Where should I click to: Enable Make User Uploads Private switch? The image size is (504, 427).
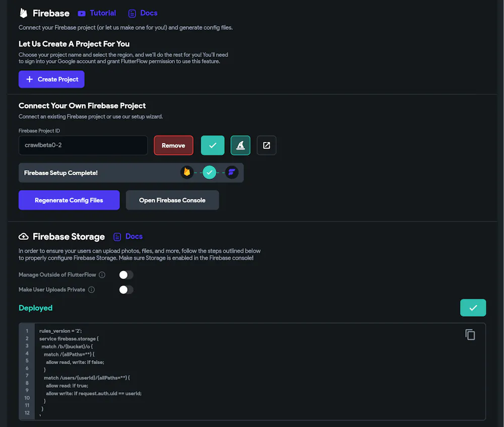coord(126,290)
